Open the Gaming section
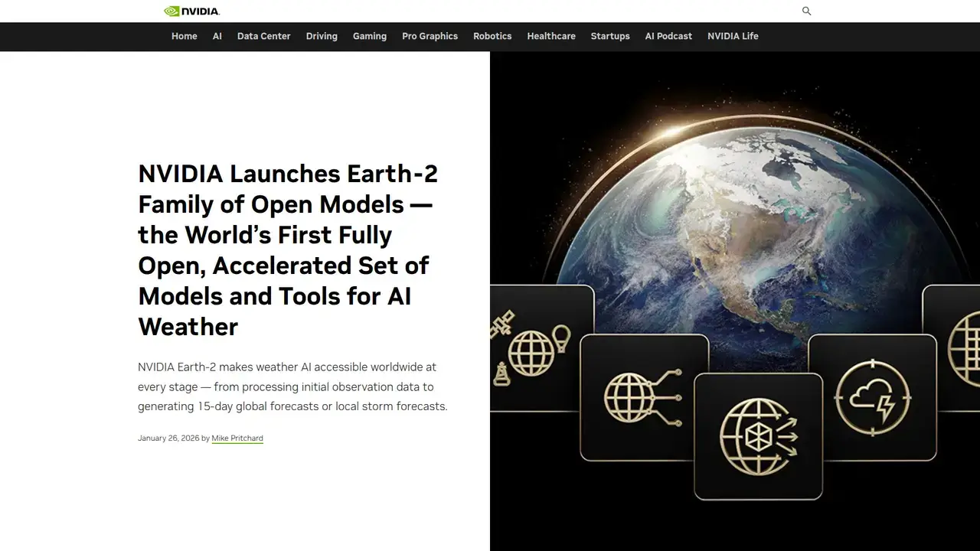This screenshot has height=551, width=980. pyautogui.click(x=370, y=36)
